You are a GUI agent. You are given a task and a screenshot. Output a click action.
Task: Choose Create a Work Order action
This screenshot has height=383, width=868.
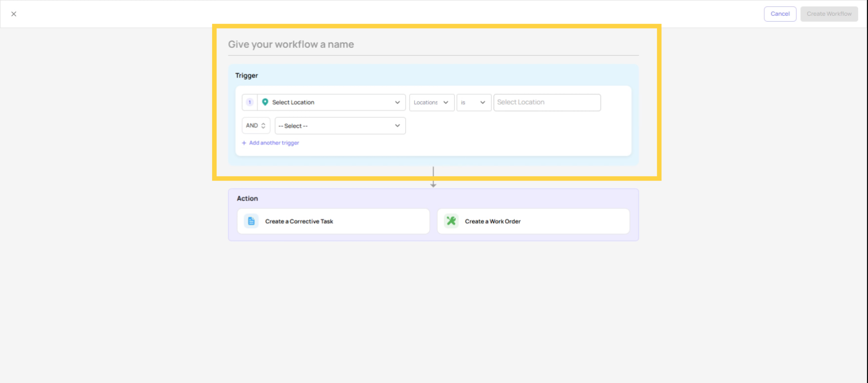533,221
